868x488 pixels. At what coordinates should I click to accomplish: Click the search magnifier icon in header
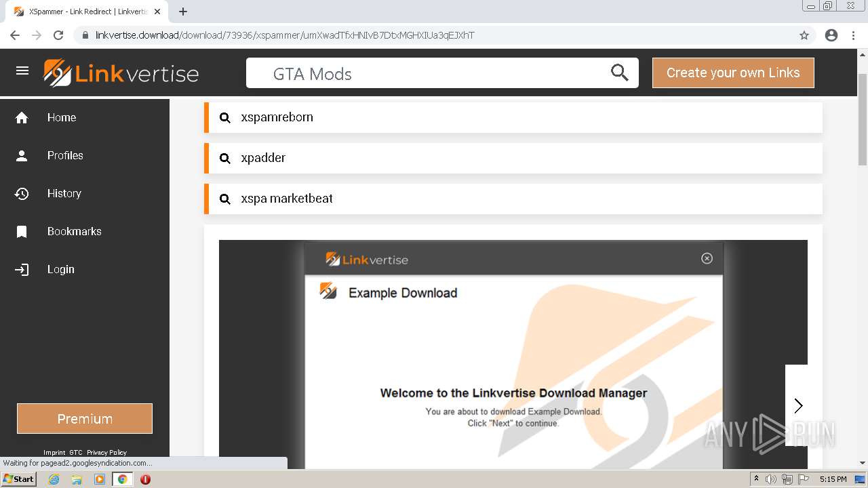[619, 73]
